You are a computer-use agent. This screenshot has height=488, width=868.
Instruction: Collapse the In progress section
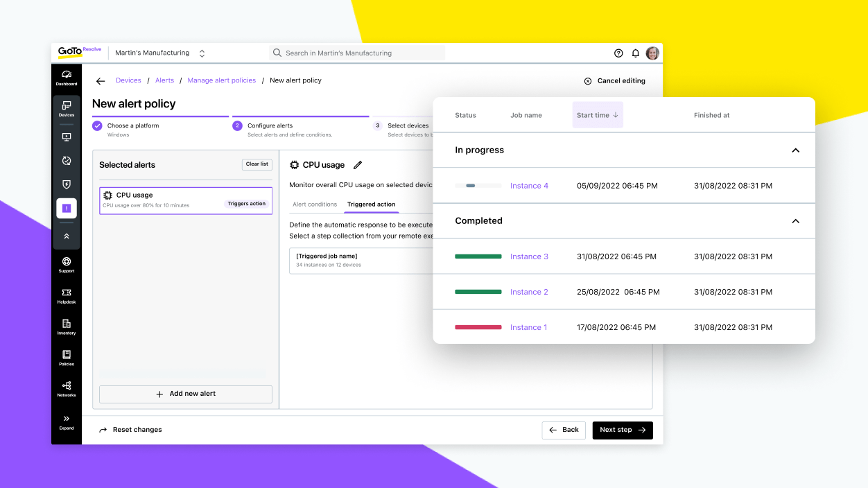point(795,150)
